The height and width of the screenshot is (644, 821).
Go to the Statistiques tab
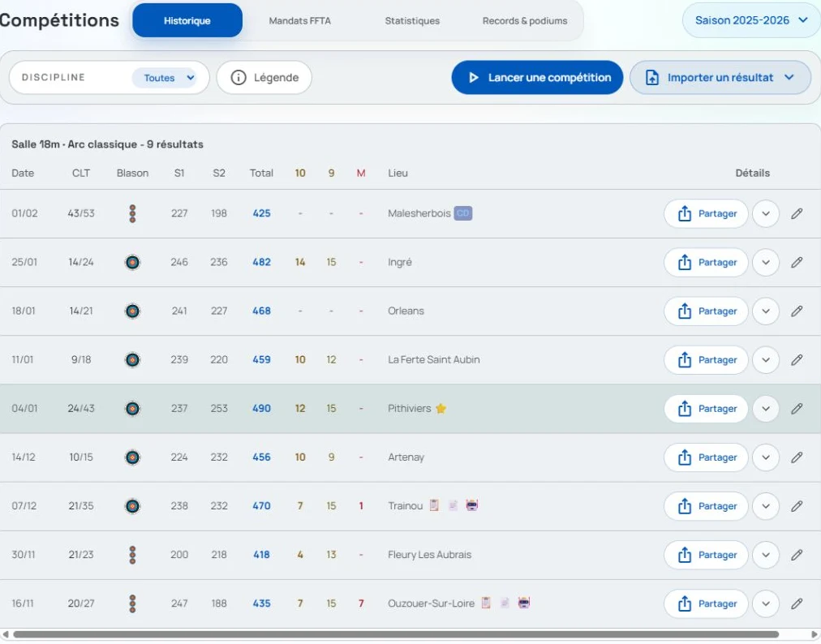412,21
